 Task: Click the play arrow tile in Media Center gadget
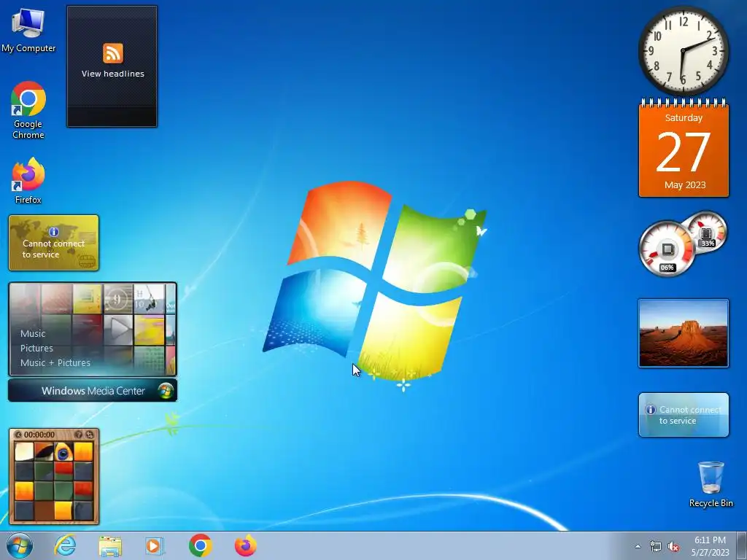tap(118, 328)
